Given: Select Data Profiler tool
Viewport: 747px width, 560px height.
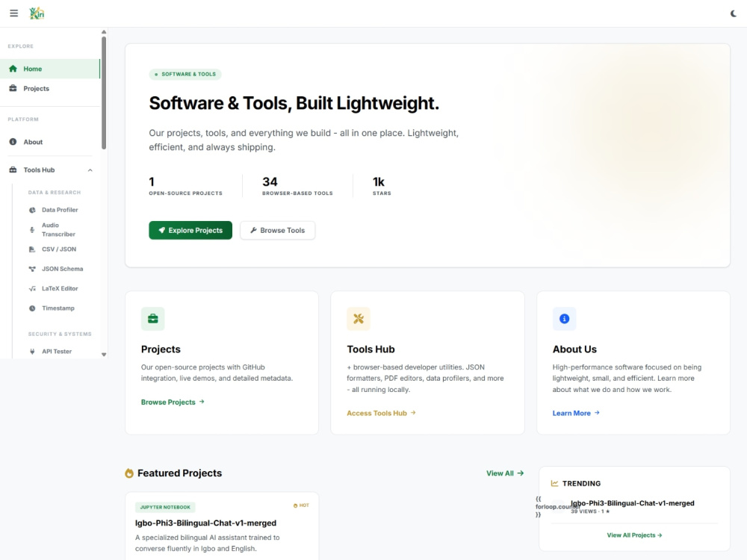Looking at the screenshot, I should tap(60, 210).
